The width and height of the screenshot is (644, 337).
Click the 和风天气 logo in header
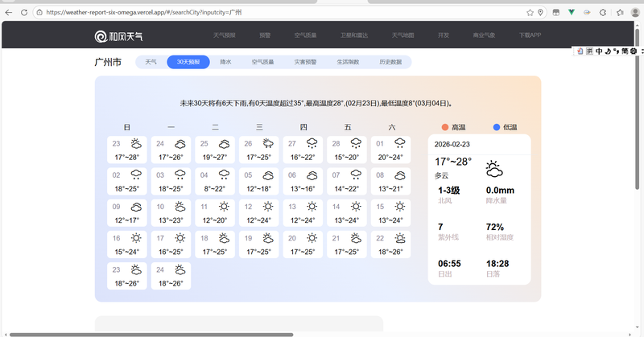[x=119, y=35]
